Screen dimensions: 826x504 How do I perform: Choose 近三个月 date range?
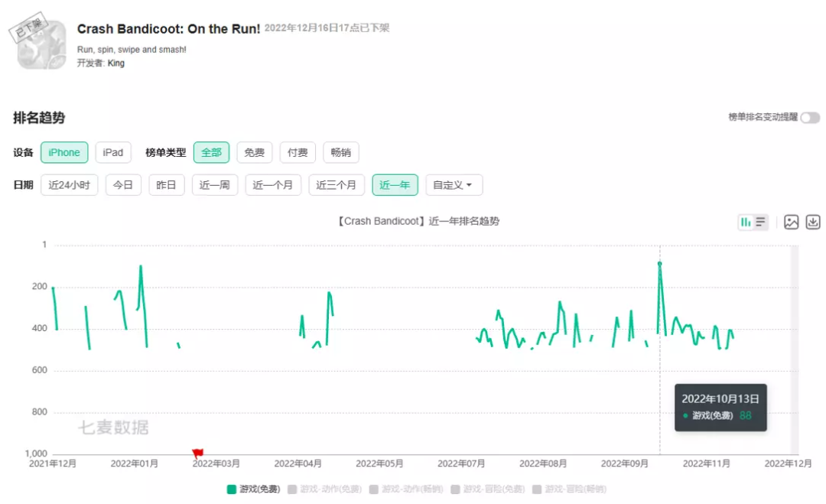point(337,185)
